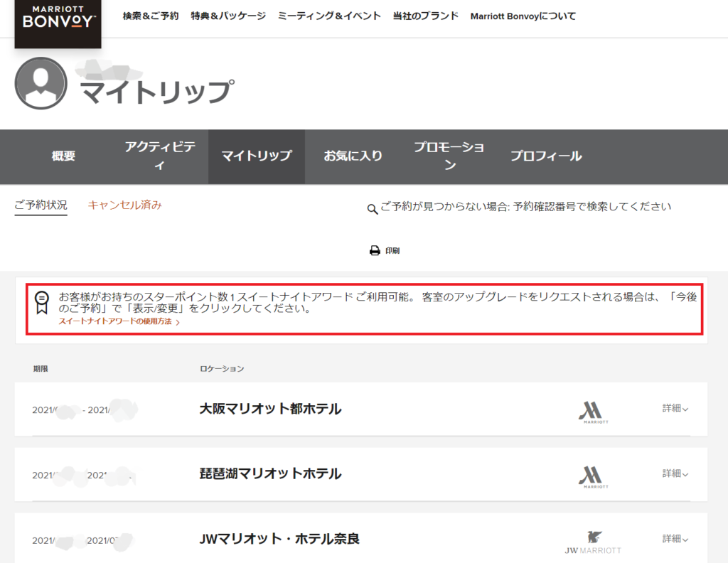Click the profile avatar icon
The height and width of the screenshot is (563, 728).
(x=41, y=83)
